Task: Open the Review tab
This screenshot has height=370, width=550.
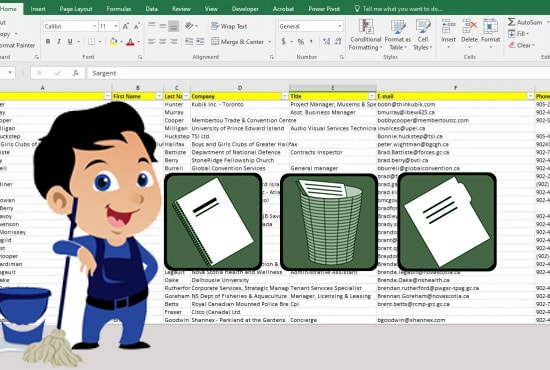Action: (x=181, y=9)
